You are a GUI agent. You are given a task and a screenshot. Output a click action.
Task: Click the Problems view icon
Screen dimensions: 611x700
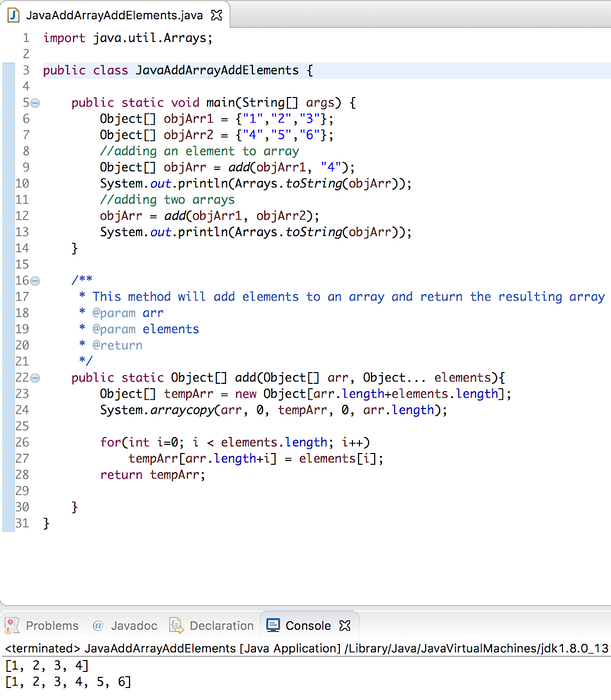(12, 625)
